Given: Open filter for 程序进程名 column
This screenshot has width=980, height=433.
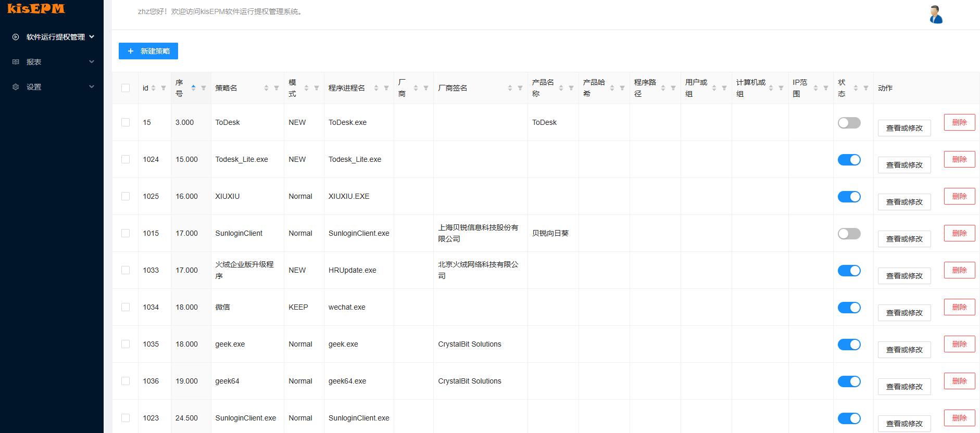Looking at the screenshot, I should pyautogui.click(x=386, y=88).
